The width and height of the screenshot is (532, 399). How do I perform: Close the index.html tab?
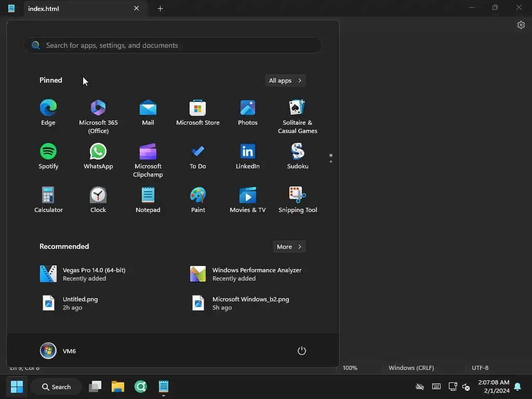pyautogui.click(x=137, y=8)
